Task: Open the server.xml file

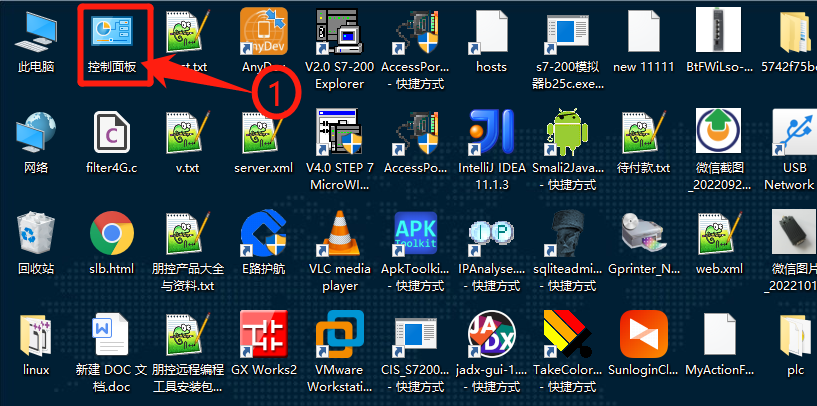Action: pyautogui.click(x=264, y=134)
